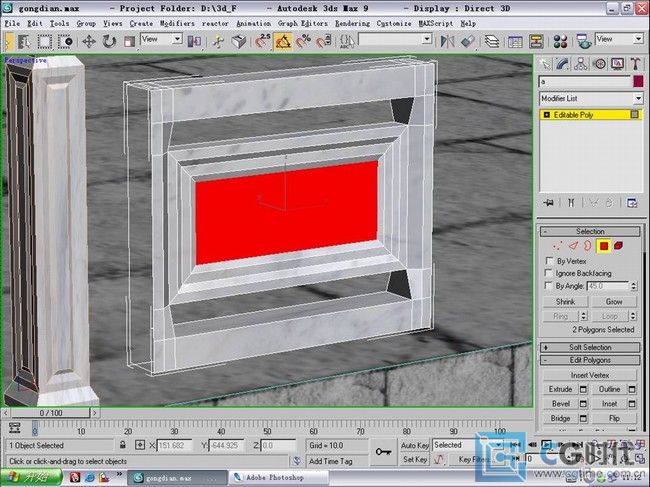Select Border sub-object level
The width and height of the screenshot is (650, 487).
click(x=588, y=246)
